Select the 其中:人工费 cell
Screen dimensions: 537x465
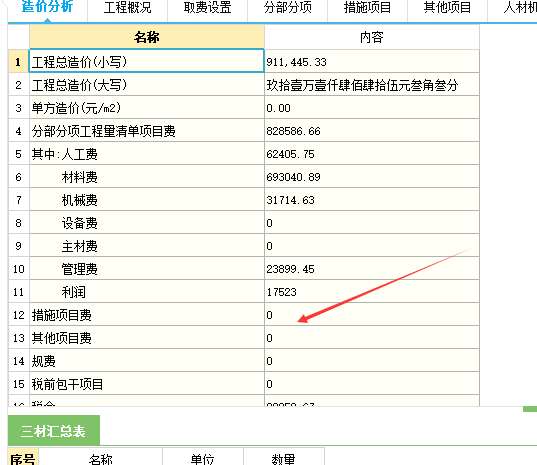[147, 153]
